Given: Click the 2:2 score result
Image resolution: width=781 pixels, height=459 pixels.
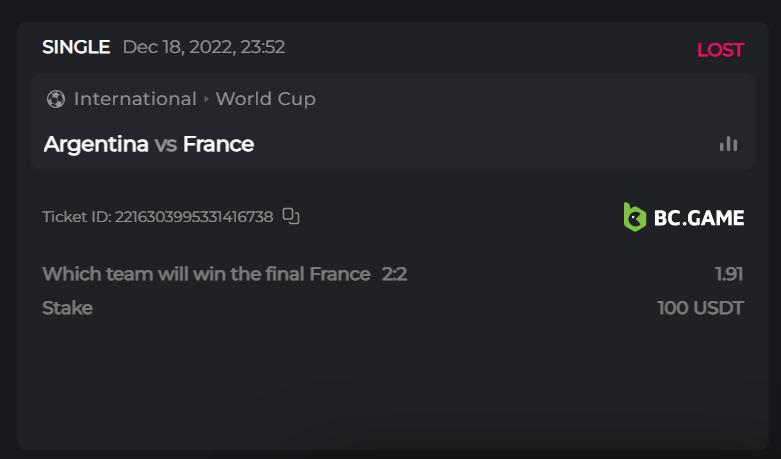Looking at the screenshot, I should [x=394, y=274].
